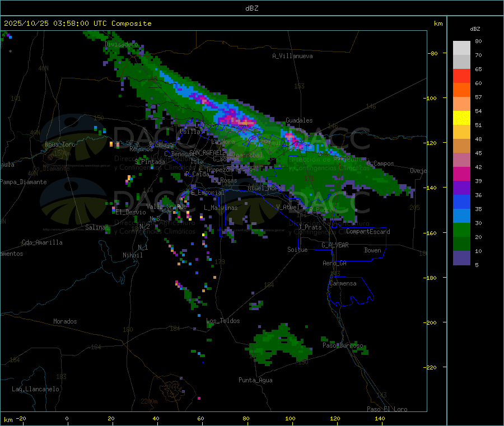Click the J_Prats map label

pyautogui.click(x=311, y=227)
